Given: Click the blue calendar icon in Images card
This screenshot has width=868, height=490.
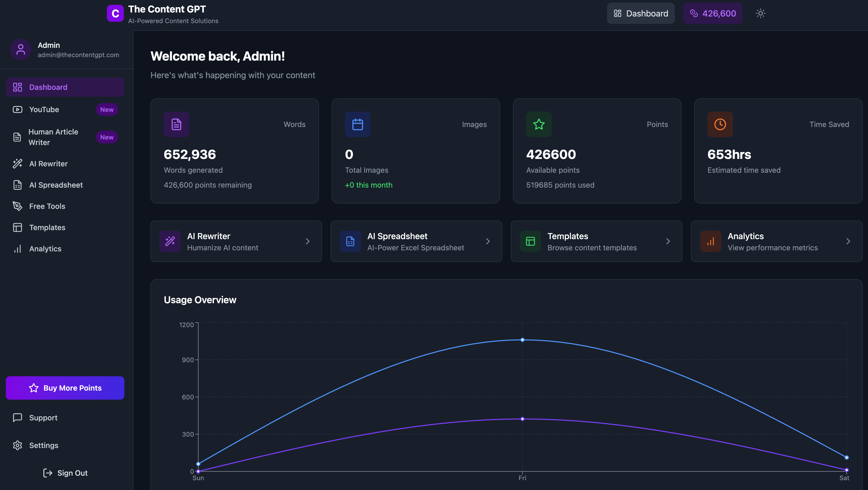Looking at the screenshot, I should pyautogui.click(x=357, y=124).
